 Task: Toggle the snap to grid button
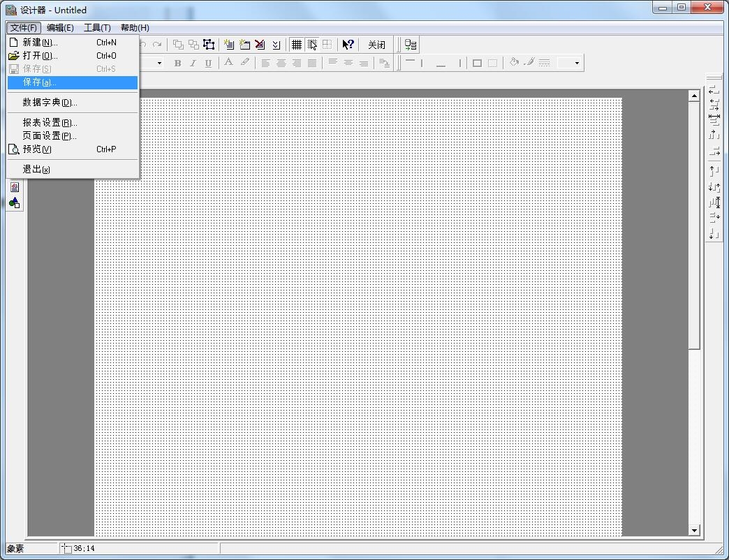click(312, 45)
